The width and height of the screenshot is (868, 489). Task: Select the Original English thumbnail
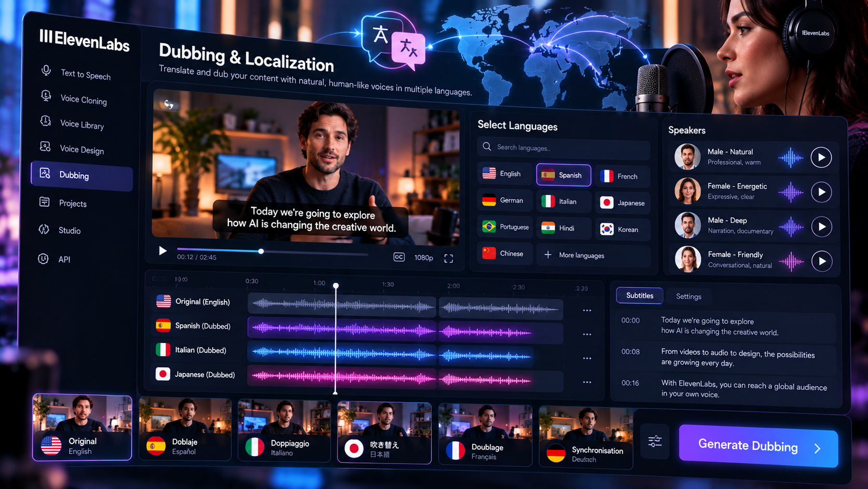point(82,427)
